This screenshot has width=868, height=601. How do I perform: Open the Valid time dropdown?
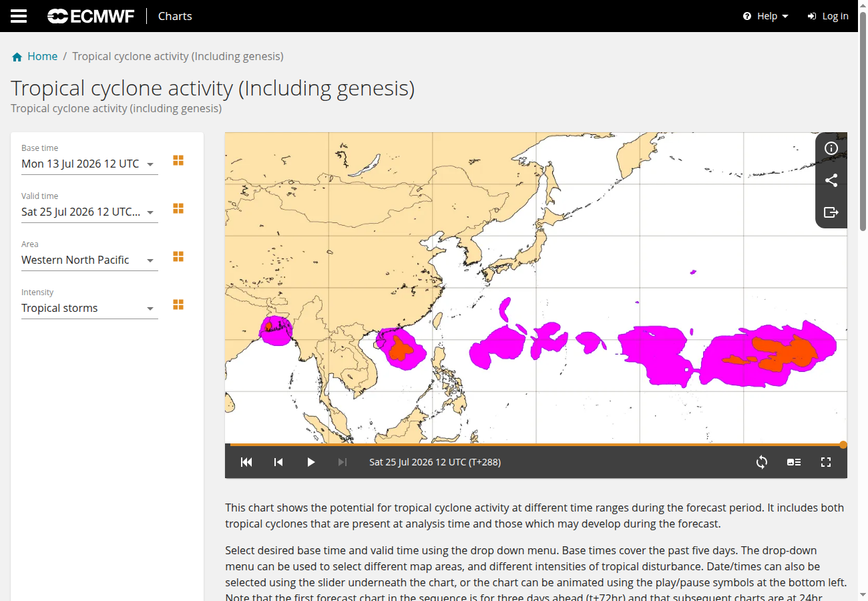point(89,212)
